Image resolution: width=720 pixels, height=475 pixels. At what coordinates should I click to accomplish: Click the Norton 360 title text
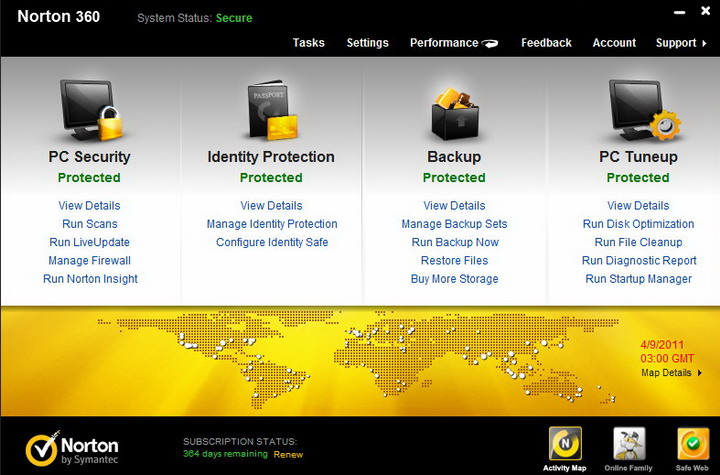58,17
